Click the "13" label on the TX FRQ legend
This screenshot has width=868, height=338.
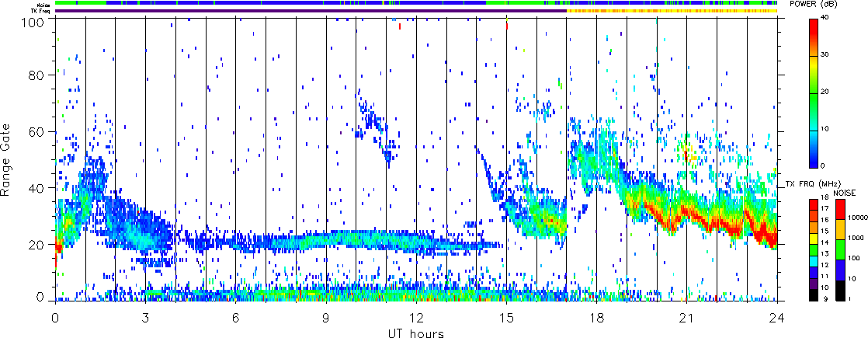[x=825, y=254]
